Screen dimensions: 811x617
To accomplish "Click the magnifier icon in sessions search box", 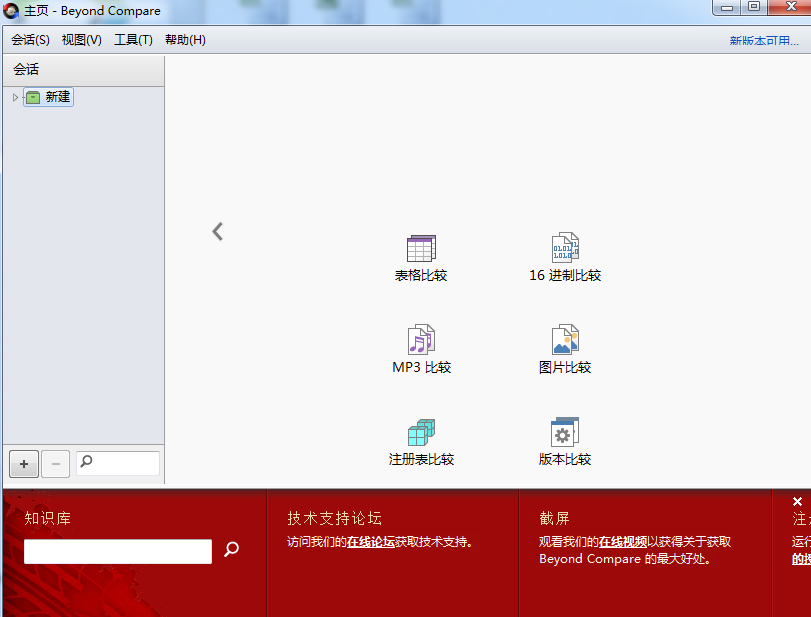I will (86, 460).
